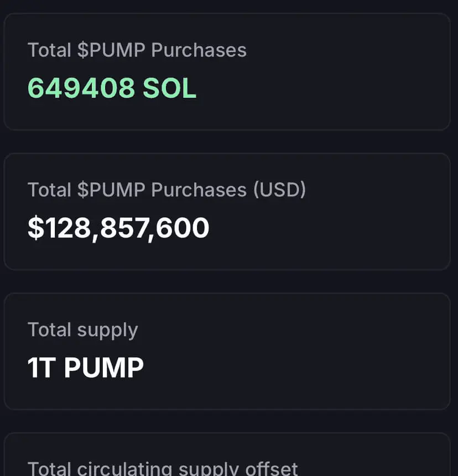
Task: Select the green 649408 SOL value
Action: pos(112,88)
